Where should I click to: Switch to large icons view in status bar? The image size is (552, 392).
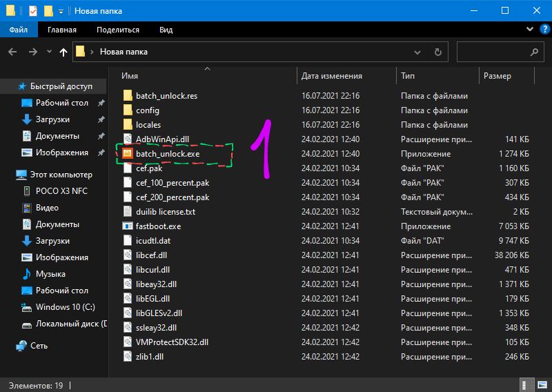[542, 385]
